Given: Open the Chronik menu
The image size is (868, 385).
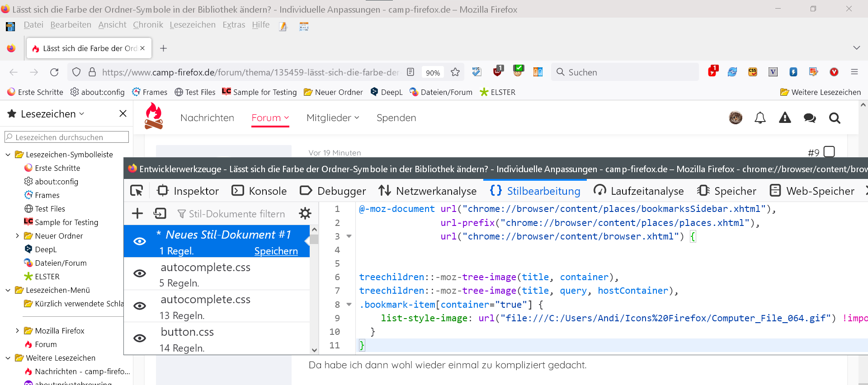Looking at the screenshot, I should click(x=148, y=25).
